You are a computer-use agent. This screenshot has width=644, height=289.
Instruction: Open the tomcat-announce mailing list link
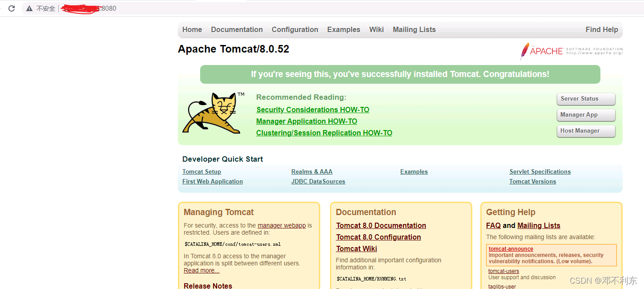tap(511, 249)
